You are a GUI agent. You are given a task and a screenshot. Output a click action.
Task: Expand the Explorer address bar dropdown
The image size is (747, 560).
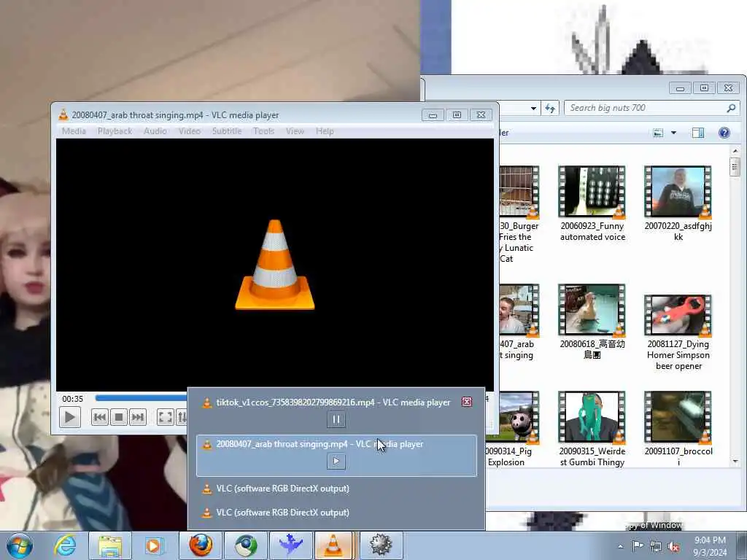tap(533, 108)
